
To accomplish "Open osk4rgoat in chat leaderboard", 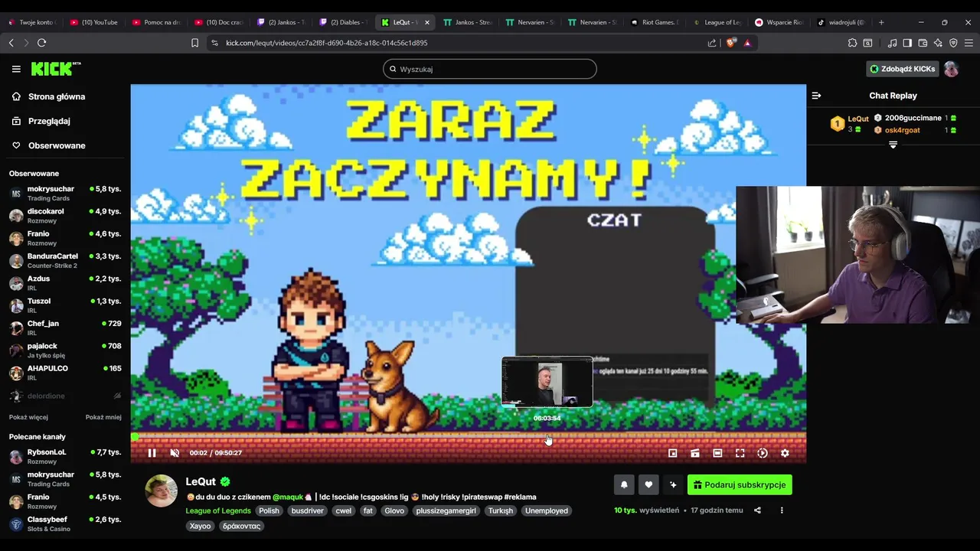I will (902, 130).
